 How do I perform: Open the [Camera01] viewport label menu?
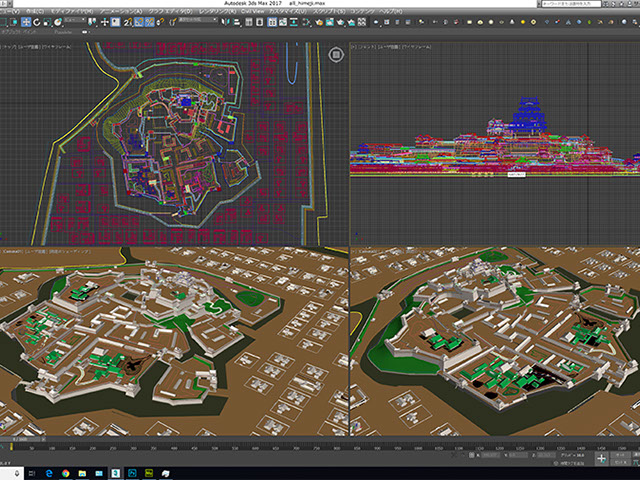coord(12,252)
